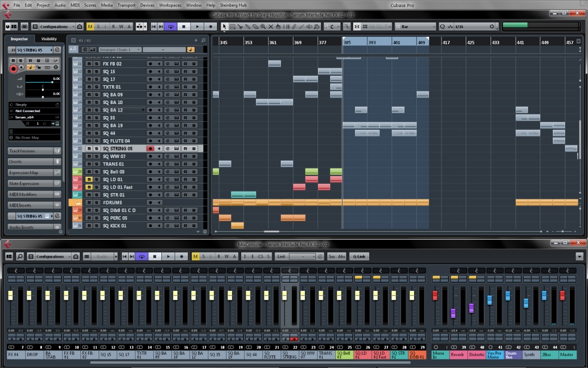
Task: Open the Arranger Chain 1 dropdown
Action: pos(119,49)
